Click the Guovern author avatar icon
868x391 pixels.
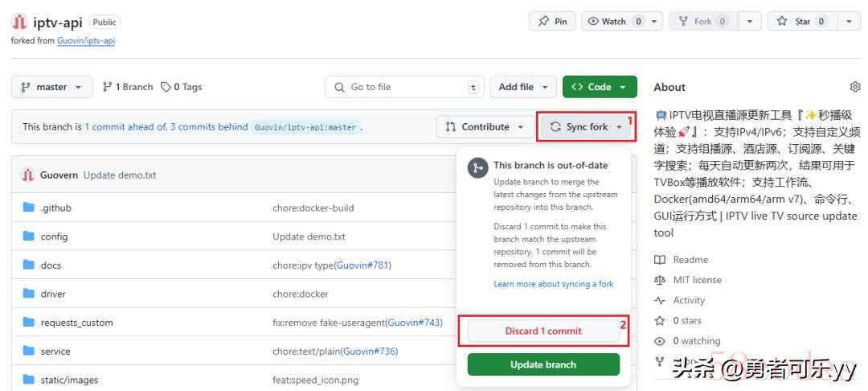(x=27, y=175)
